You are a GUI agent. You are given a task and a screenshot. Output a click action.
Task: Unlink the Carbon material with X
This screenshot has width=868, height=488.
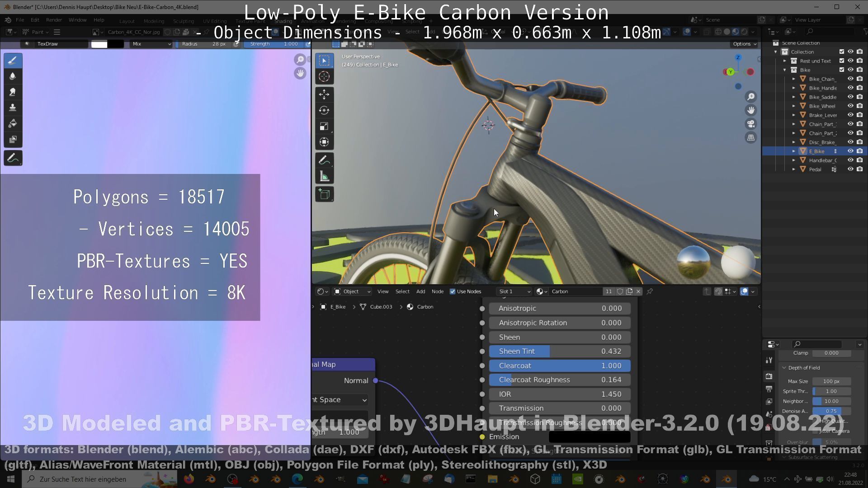pyautogui.click(x=638, y=291)
